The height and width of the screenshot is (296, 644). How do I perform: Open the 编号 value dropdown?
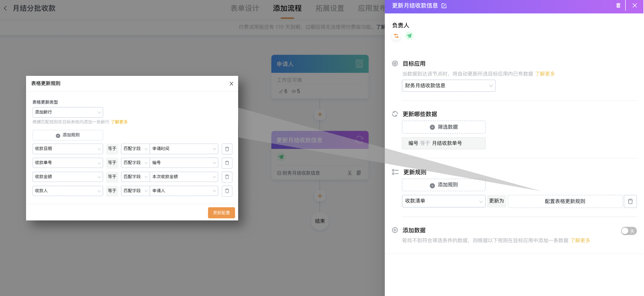point(184,163)
